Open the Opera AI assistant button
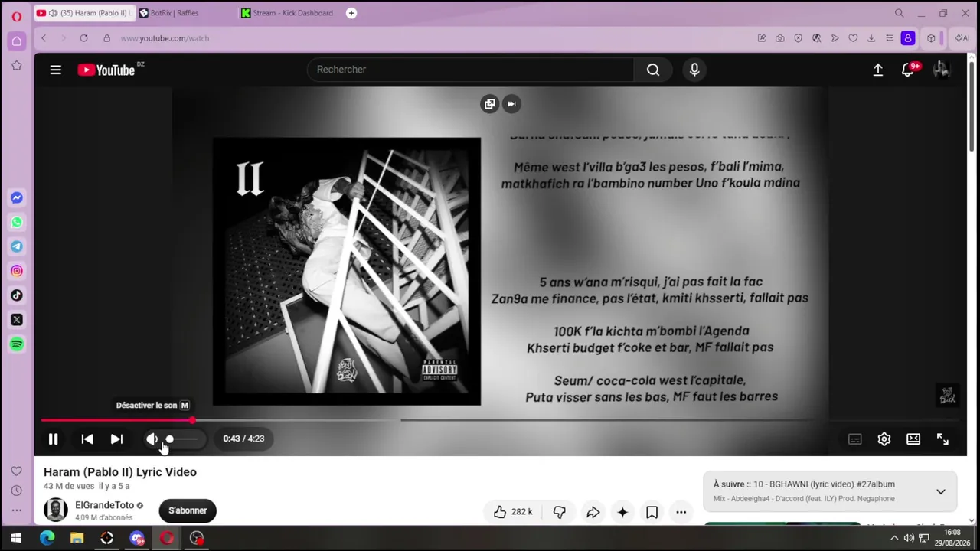This screenshot has height=551, width=980. pyautogui.click(x=962, y=38)
